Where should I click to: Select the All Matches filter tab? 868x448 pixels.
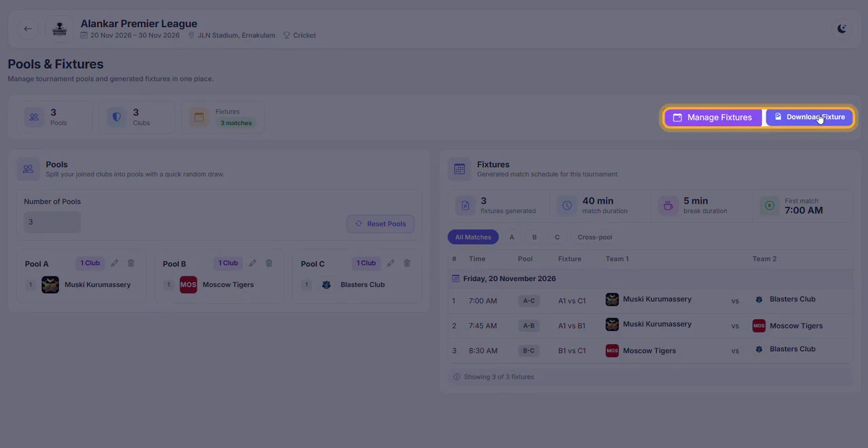pyautogui.click(x=473, y=238)
